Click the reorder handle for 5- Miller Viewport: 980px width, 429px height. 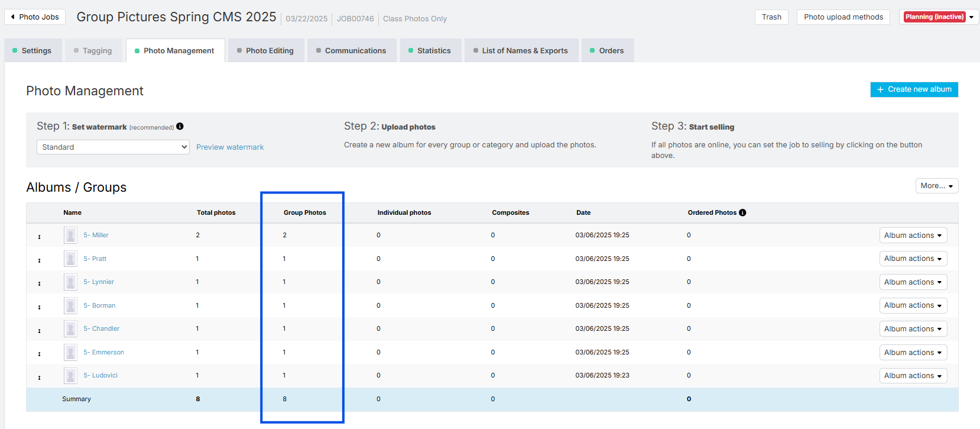tap(40, 237)
